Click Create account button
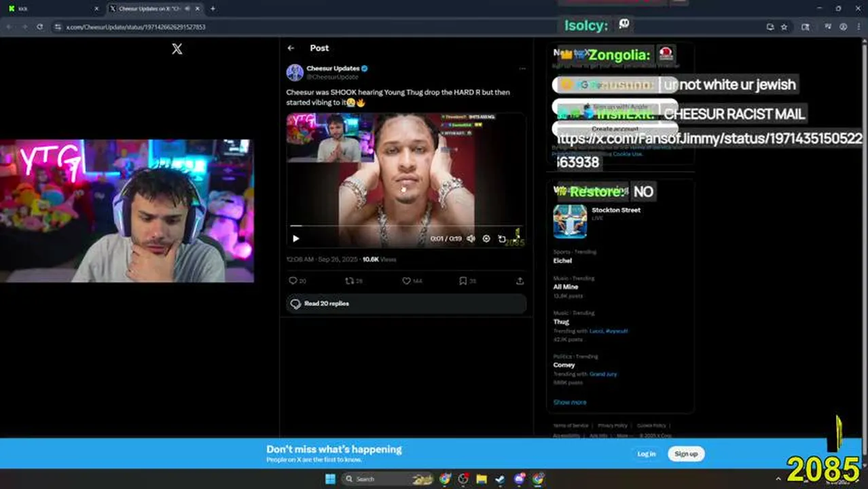This screenshot has height=489, width=868. [615, 129]
